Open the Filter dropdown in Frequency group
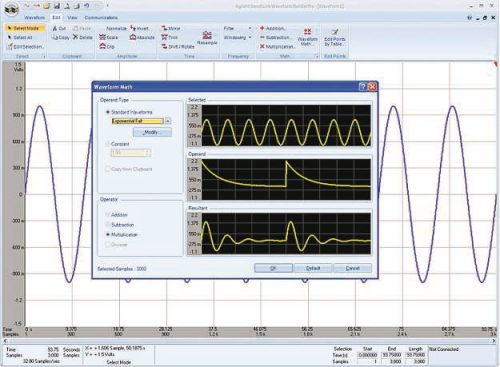The width and height of the screenshot is (500, 367). (237, 28)
